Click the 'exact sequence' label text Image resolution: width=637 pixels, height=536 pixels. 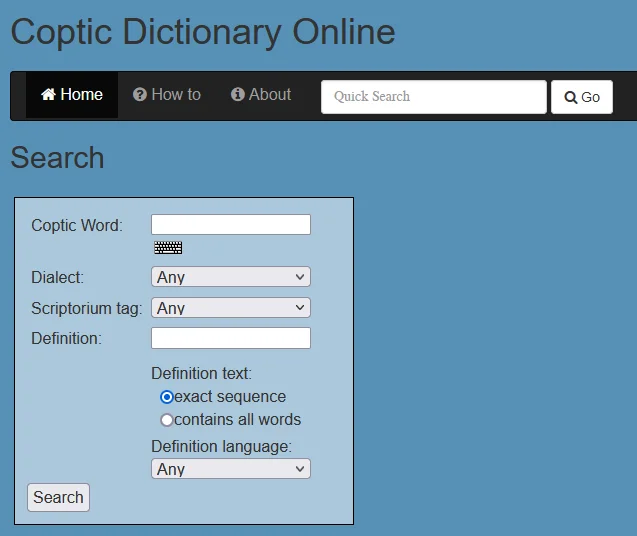click(x=230, y=397)
